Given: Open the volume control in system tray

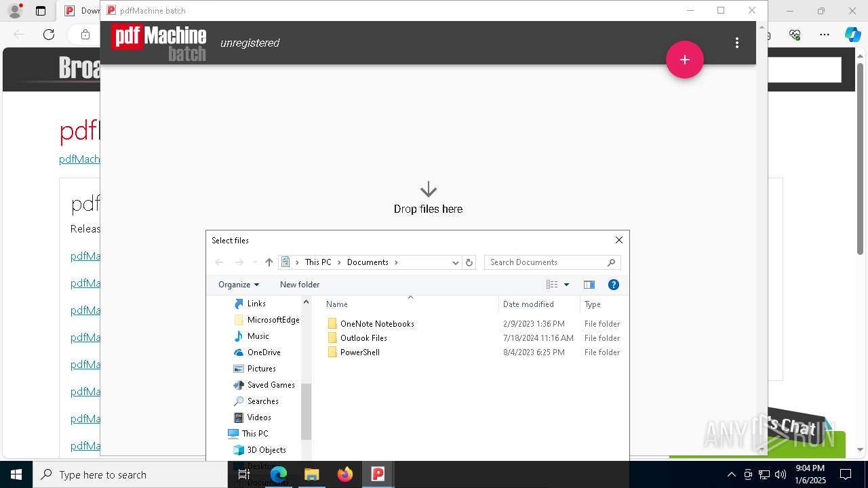Looking at the screenshot, I should click(781, 474).
